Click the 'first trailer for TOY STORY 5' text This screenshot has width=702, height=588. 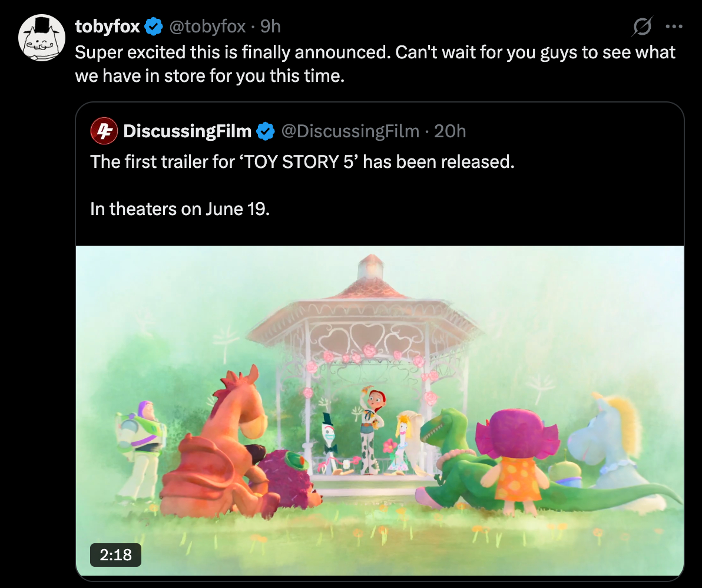tap(302, 161)
